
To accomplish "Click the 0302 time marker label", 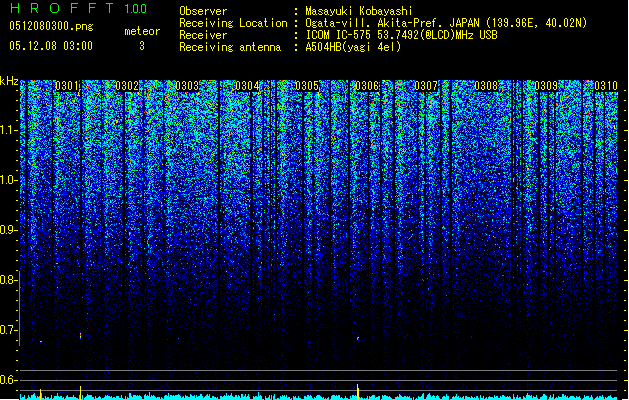I will [127, 86].
